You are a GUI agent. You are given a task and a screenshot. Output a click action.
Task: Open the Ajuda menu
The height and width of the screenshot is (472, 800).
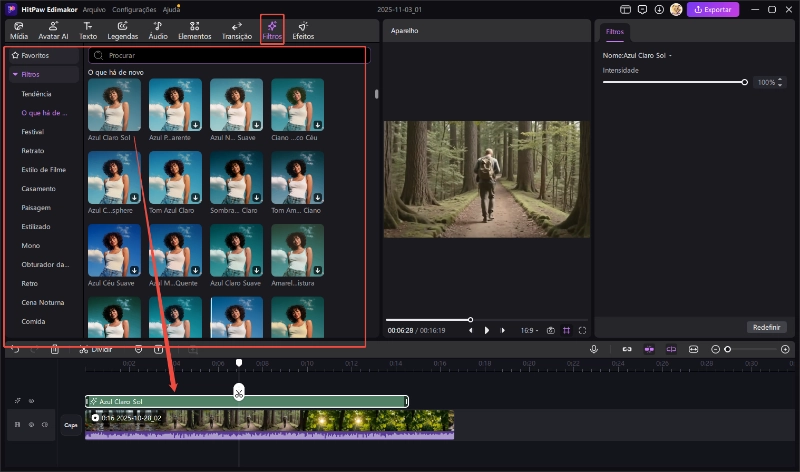click(x=171, y=9)
